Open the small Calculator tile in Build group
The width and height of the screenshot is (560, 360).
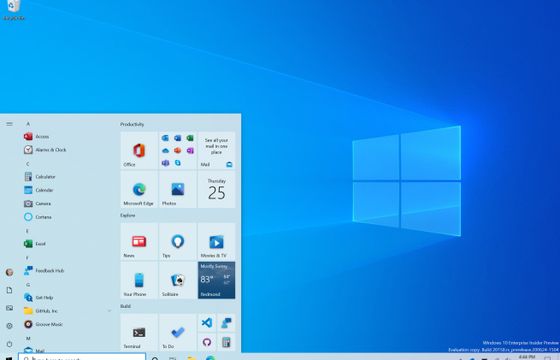(226, 342)
